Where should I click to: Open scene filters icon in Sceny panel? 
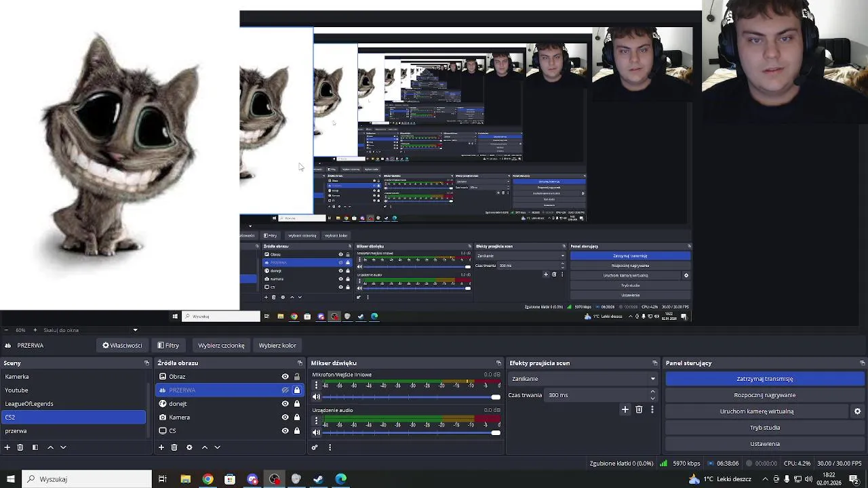click(x=35, y=447)
